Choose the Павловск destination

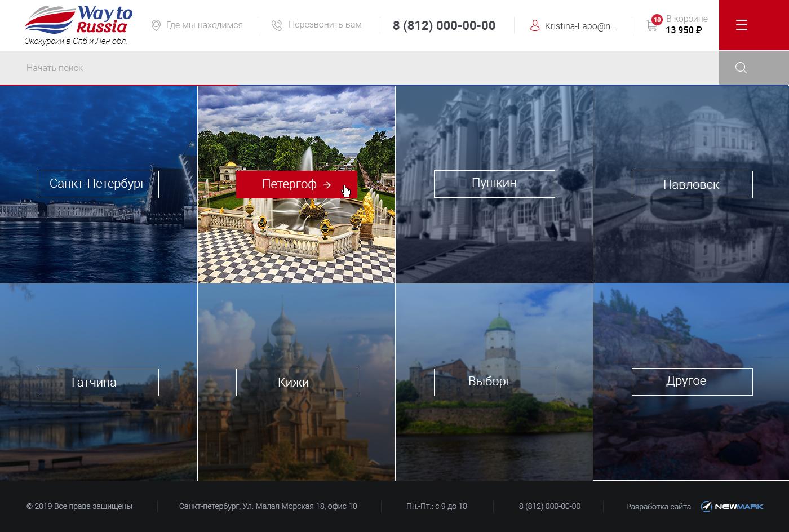[692, 184]
